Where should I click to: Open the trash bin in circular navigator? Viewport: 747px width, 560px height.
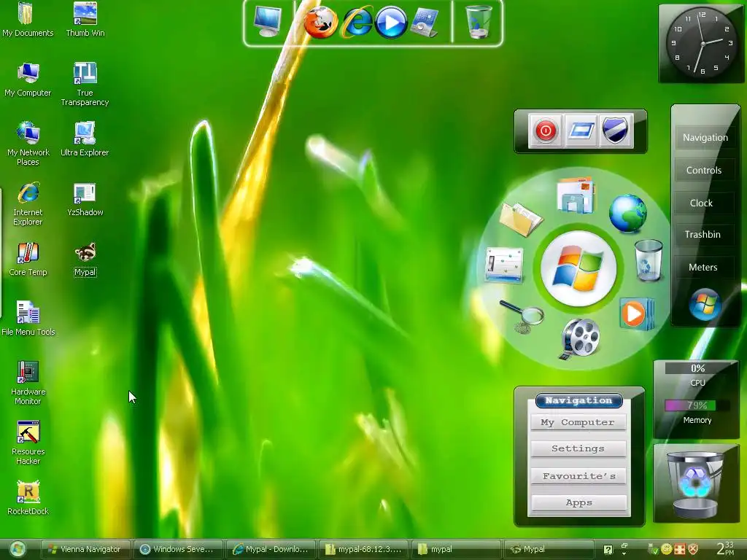[x=649, y=260]
